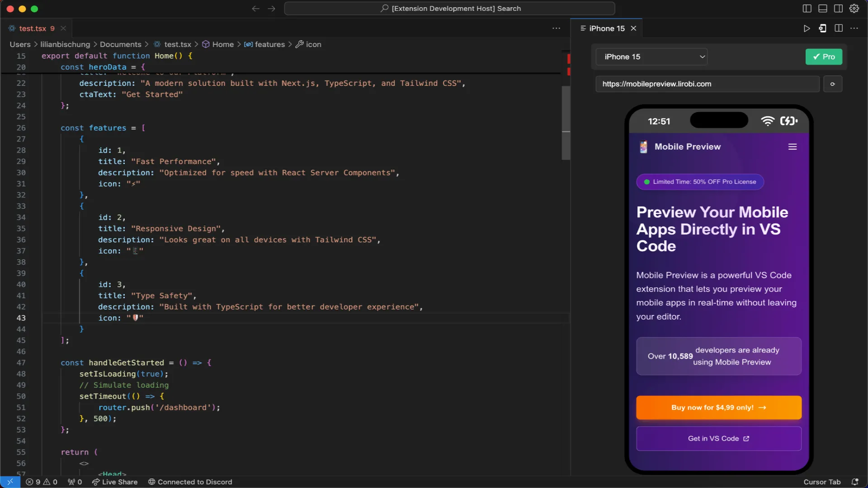
Task: Toggle the ports forwarding indicator in status bar
Action: click(74, 482)
